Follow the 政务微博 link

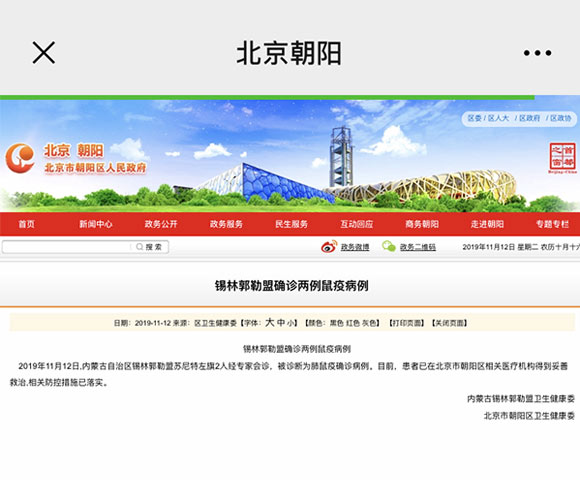355,247
